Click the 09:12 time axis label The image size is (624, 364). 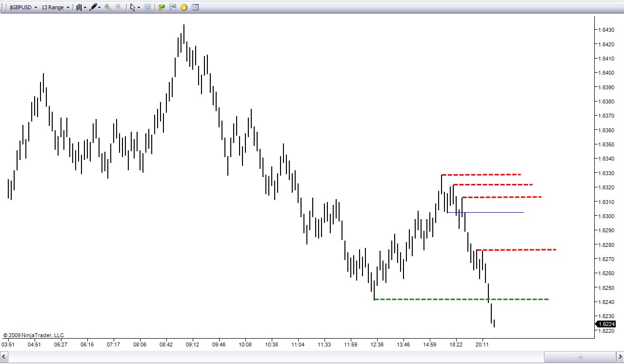pyautogui.click(x=192, y=344)
